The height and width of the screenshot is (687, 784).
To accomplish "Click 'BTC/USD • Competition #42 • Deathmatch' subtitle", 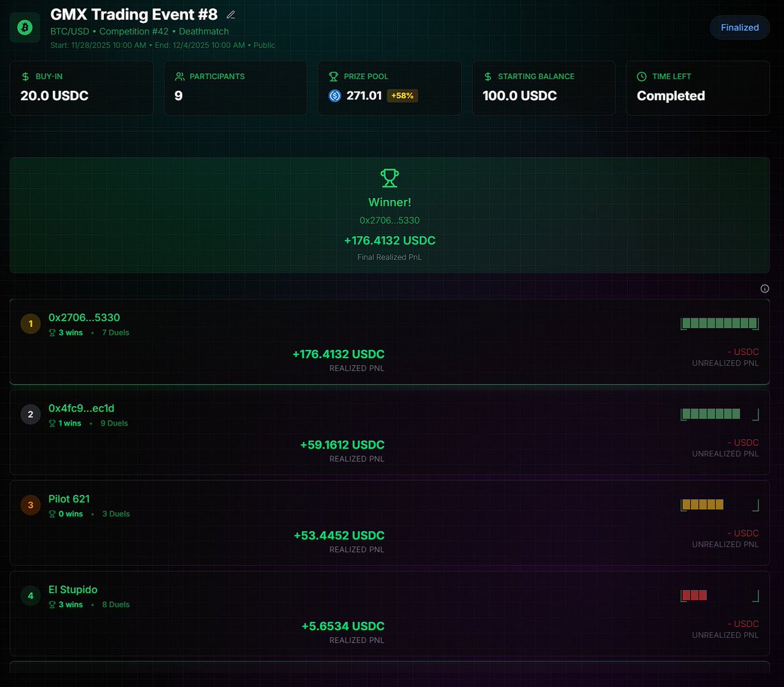I will tap(140, 31).
